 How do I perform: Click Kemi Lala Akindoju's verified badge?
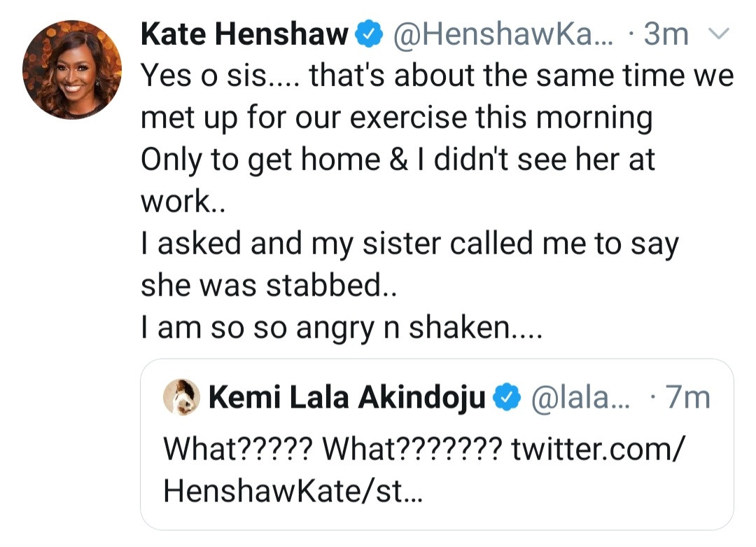click(x=507, y=397)
